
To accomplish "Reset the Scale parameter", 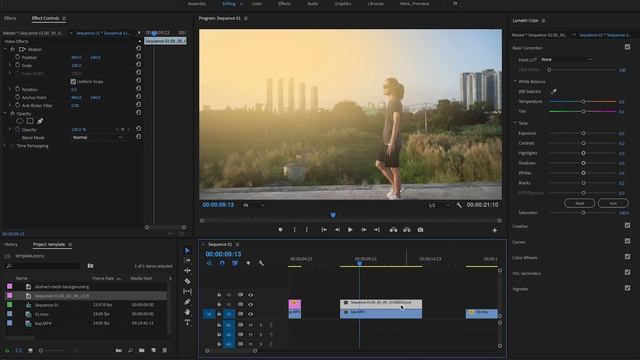I will pos(138,64).
